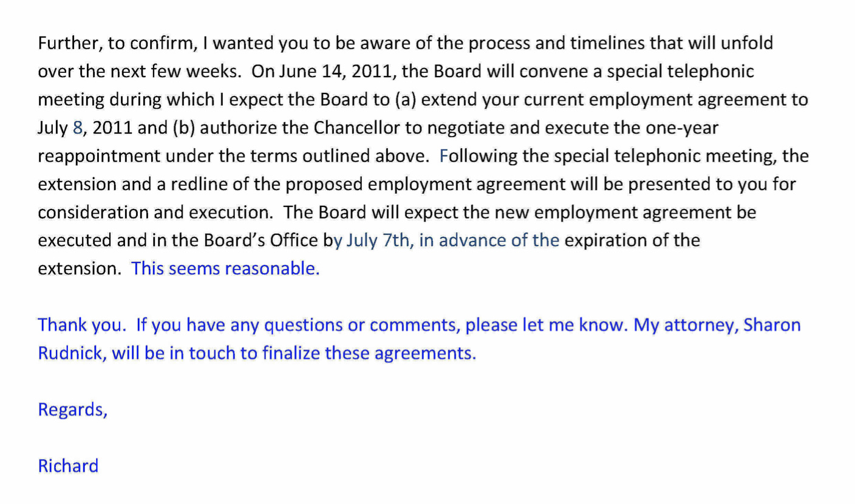The width and height of the screenshot is (855, 504).
Task: Click the closing word 'Regards,'
Action: pos(73,410)
